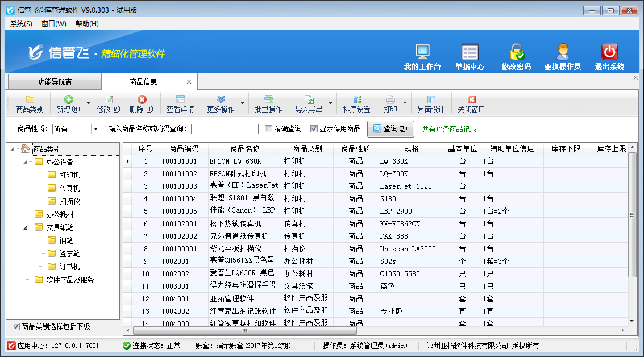This screenshot has height=357, width=644.
Task: Click 新增 add product toolbar icon
Action: 68,100
